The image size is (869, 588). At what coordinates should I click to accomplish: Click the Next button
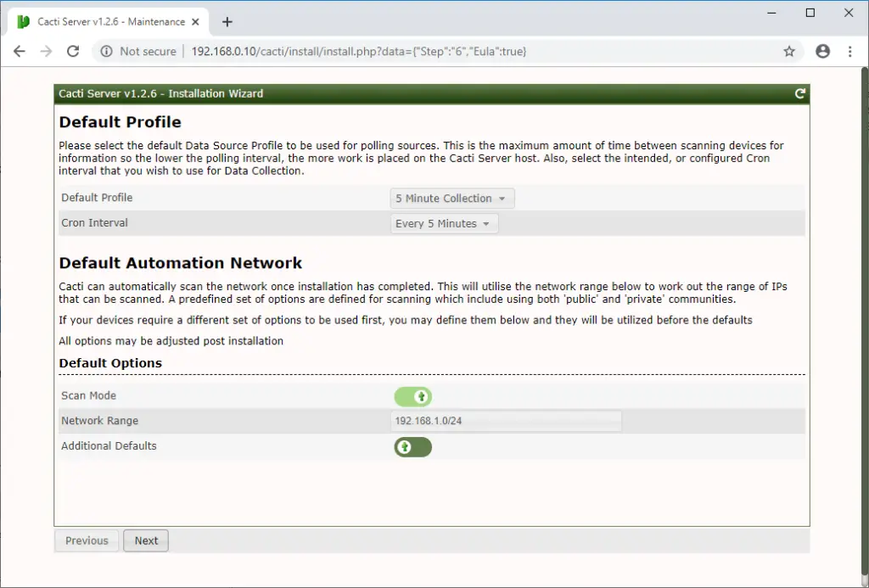(145, 540)
